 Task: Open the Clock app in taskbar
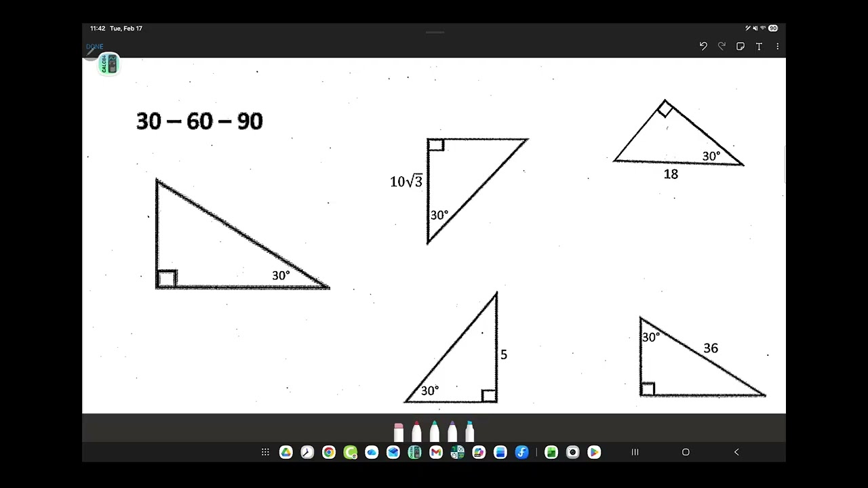tap(307, 452)
